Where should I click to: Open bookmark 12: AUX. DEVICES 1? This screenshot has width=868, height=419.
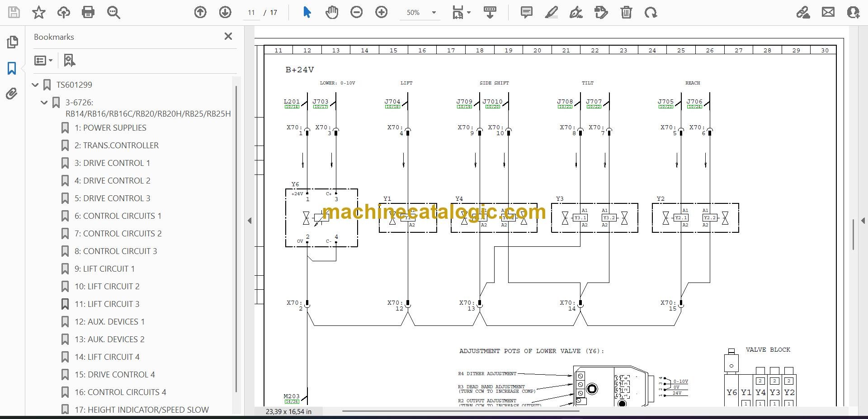click(x=110, y=322)
